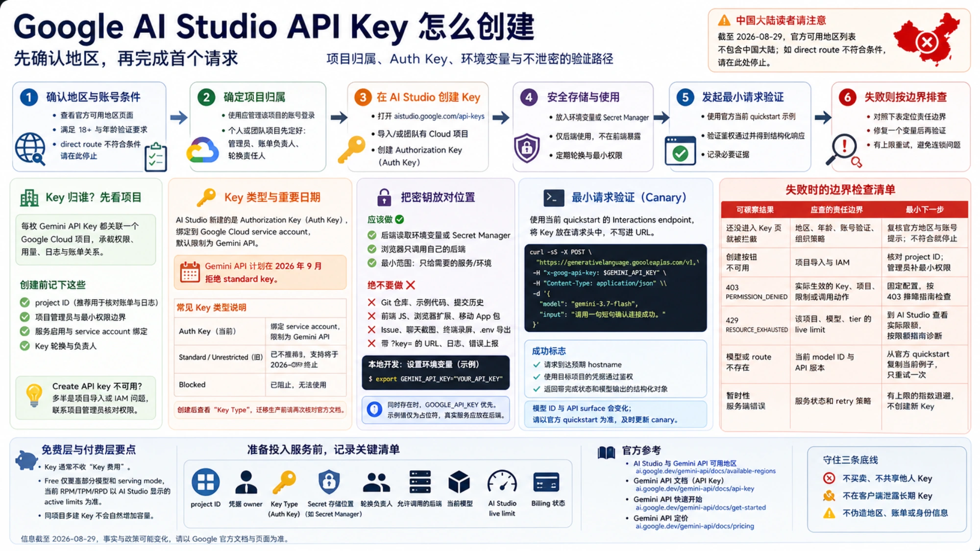Click the green check beside Key 轮换与负责人
The width and height of the screenshot is (980, 551).
coord(24,346)
